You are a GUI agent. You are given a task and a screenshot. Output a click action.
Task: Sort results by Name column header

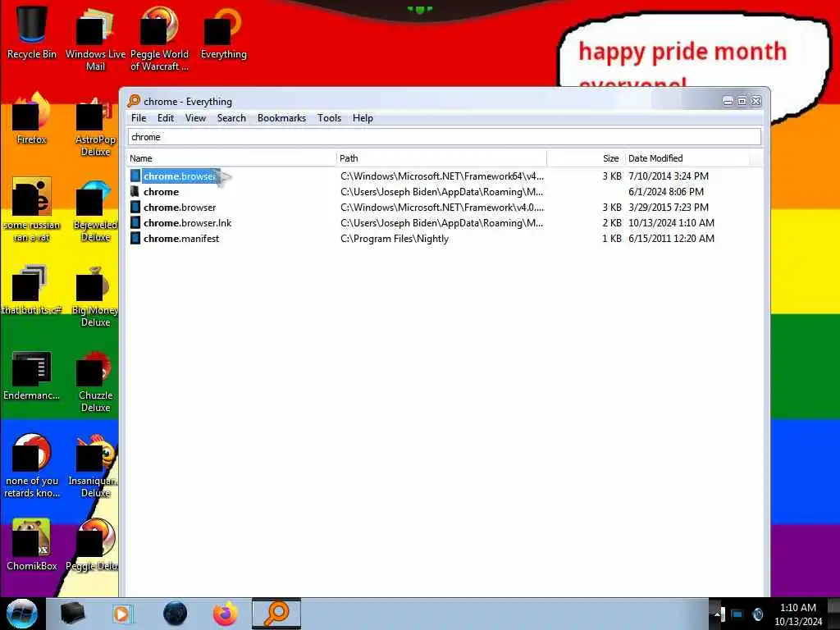231,158
